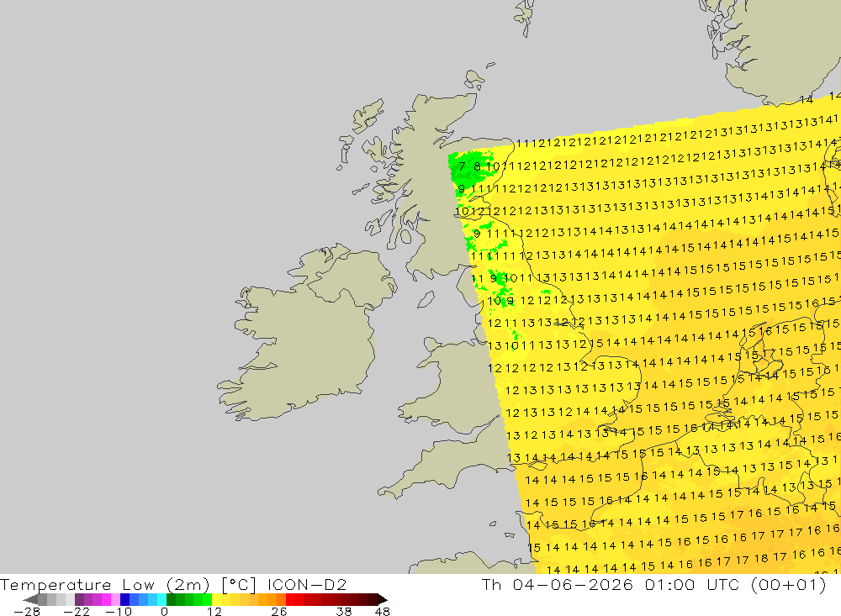Select the dark blue swatch in the legend
Viewport: 841px width, 616px height.
click(x=124, y=599)
